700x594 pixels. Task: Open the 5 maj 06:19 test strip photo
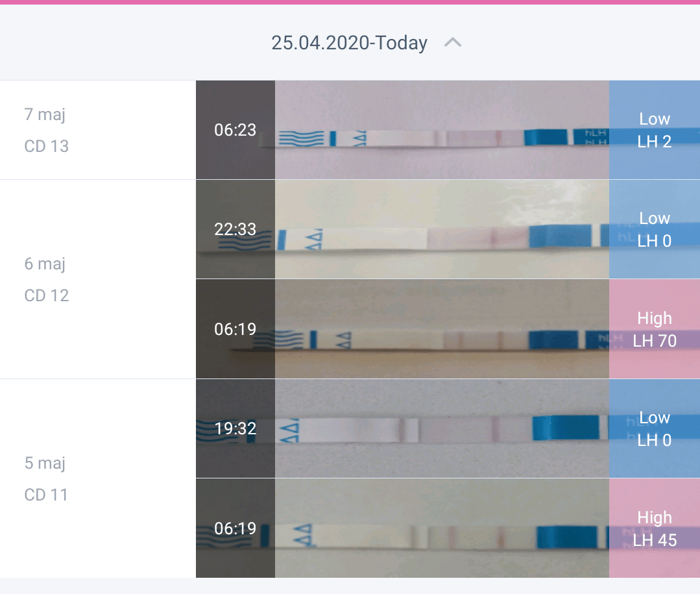[x=442, y=528]
